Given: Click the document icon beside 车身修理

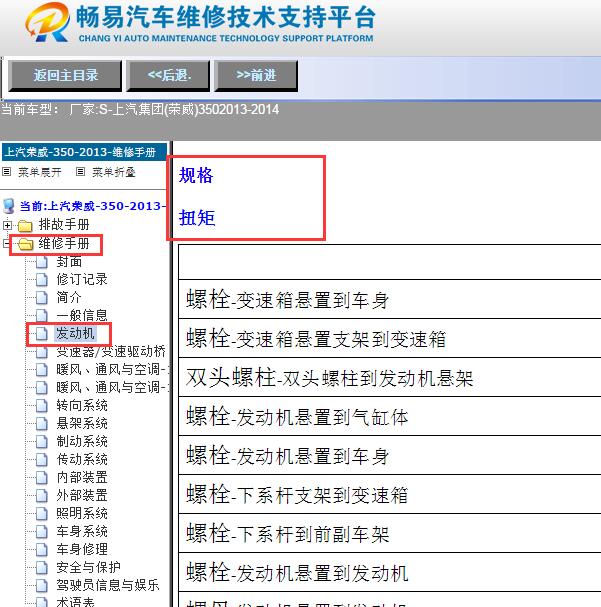Looking at the screenshot, I should 41,549.
